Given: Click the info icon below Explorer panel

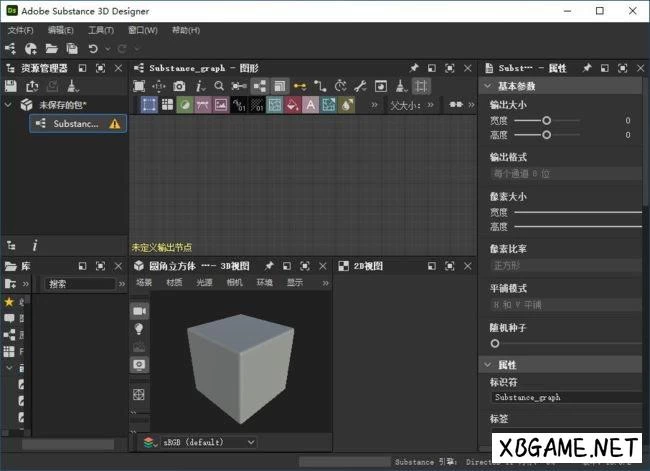Looking at the screenshot, I should 35,245.
